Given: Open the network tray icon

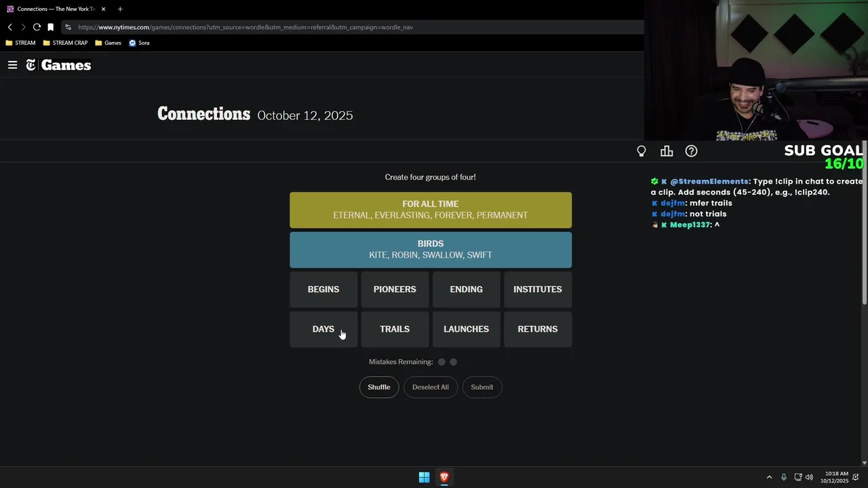Looking at the screenshot, I should tap(798, 477).
